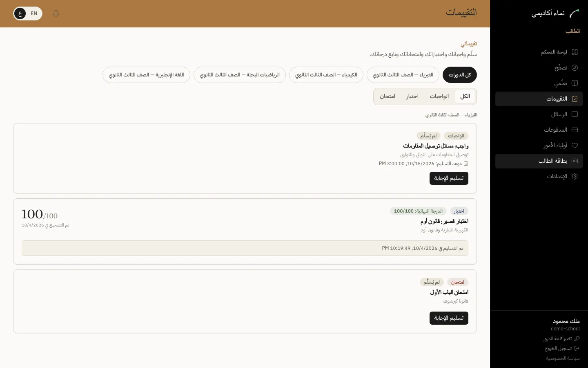
Task: Select the Arabic ع language option
Action: pyautogui.click(x=20, y=13)
